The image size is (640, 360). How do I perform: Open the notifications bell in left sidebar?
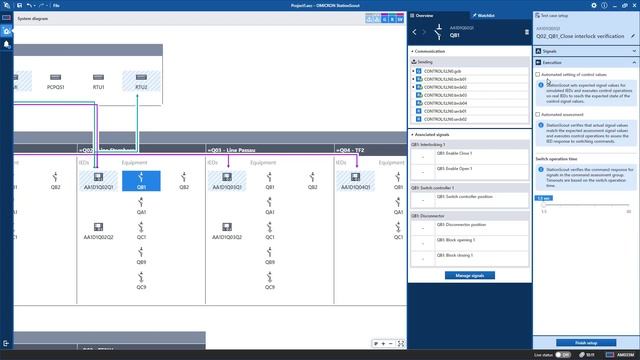(7, 44)
